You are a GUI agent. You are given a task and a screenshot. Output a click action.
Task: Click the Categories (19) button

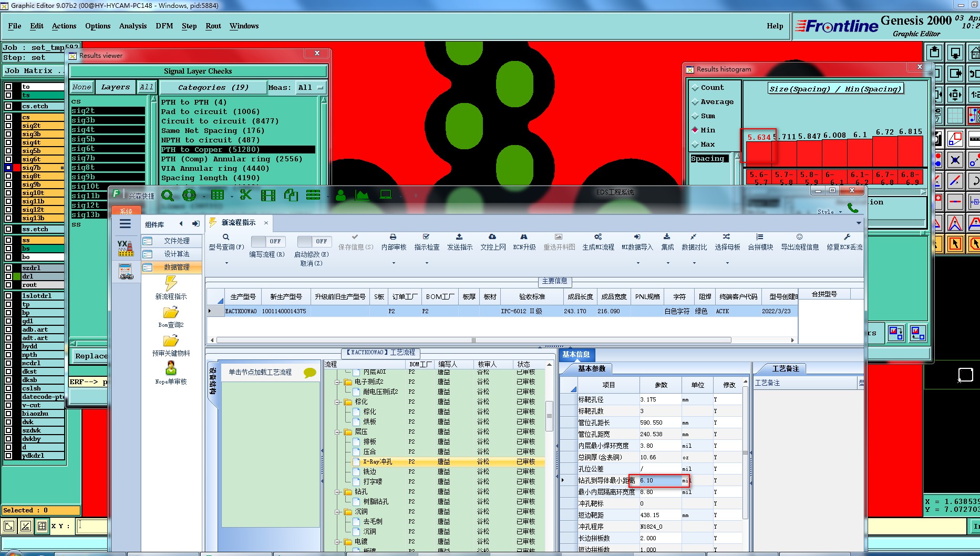pyautogui.click(x=213, y=87)
